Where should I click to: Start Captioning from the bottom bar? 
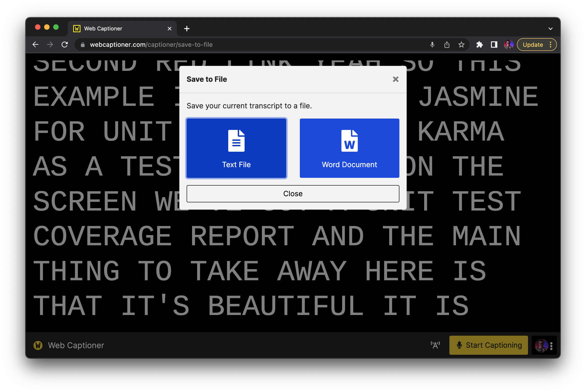pos(488,345)
